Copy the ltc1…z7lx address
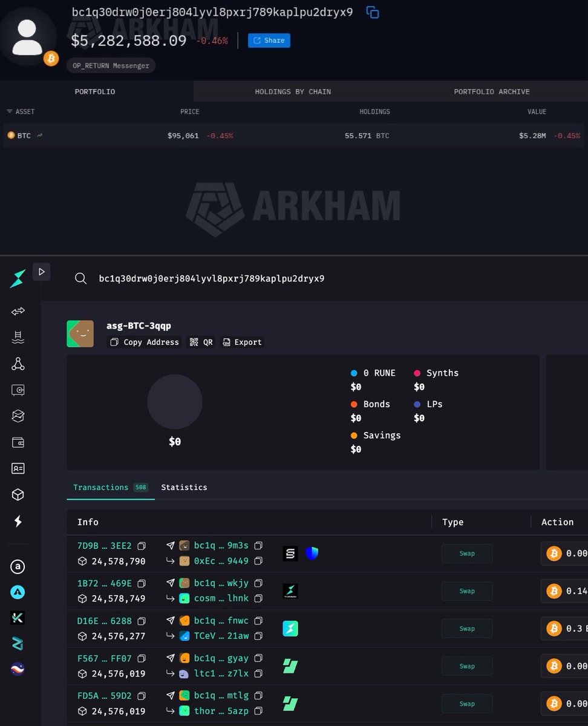The image size is (588, 726). pyautogui.click(x=258, y=674)
